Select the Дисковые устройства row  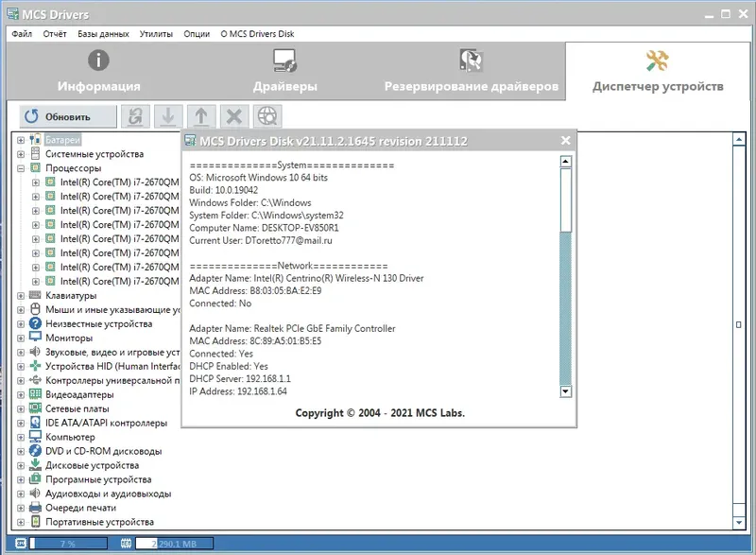pos(92,465)
